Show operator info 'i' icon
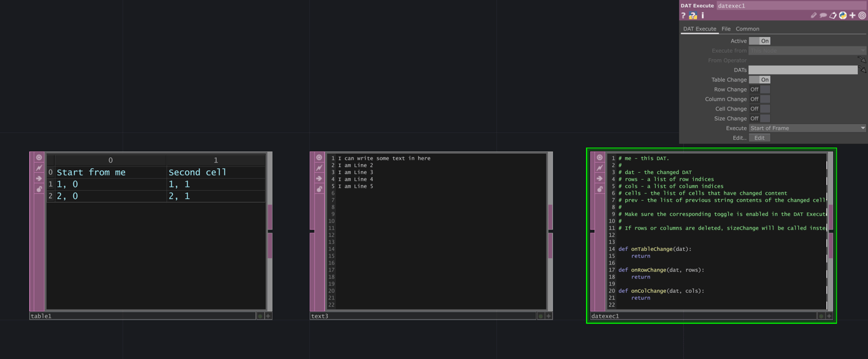Viewport: 868px width, 359px height. 703,15
